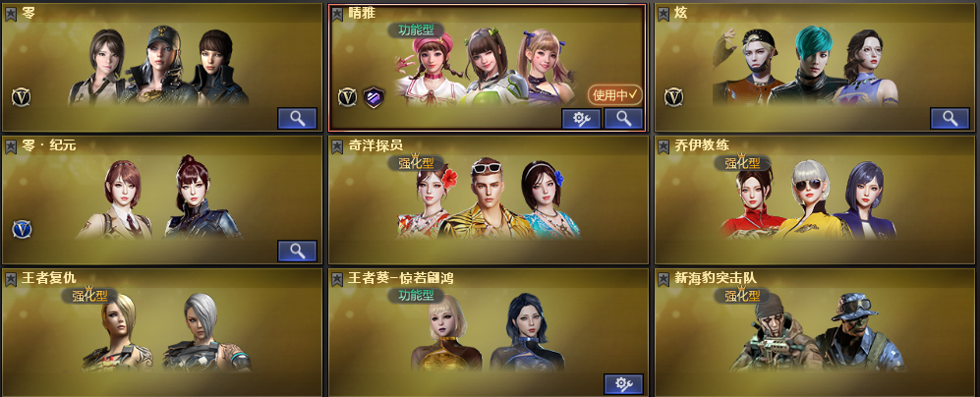Image resolution: width=980 pixels, height=397 pixels.
Task: Toggle favorite star on 奇洋探员 card
Action: click(337, 146)
